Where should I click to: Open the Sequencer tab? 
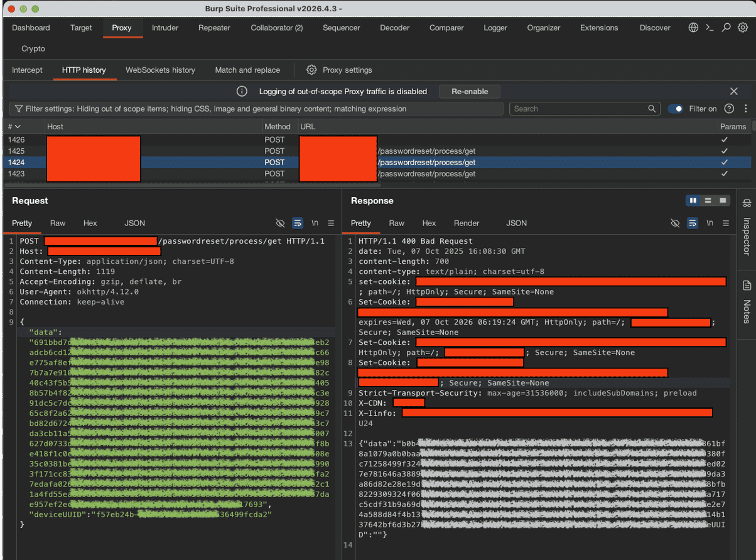click(342, 28)
